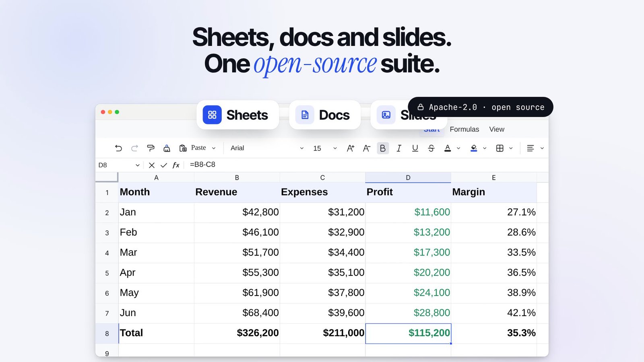The width and height of the screenshot is (644, 362).
Task: Undo the last action
Action: click(x=118, y=148)
